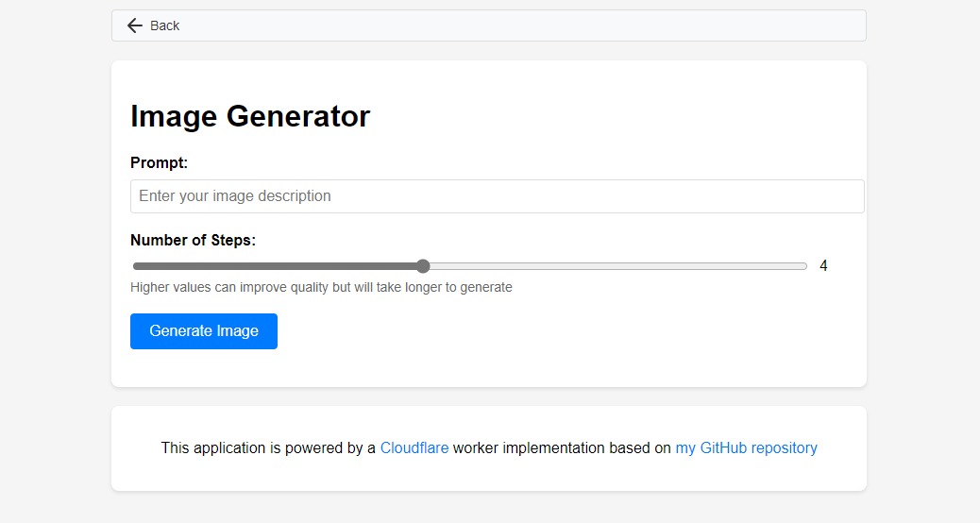Click the Prompt label
The width and height of the screenshot is (980, 523).
[159, 163]
